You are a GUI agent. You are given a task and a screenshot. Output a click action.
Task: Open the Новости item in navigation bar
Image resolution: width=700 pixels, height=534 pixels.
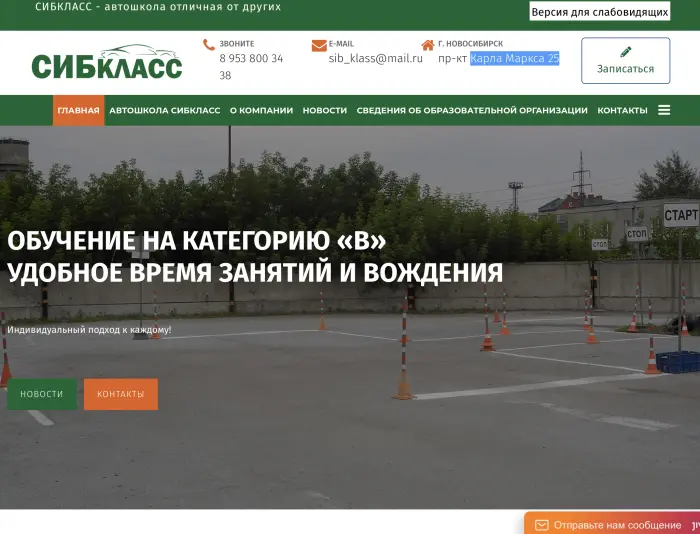click(325, 111)
